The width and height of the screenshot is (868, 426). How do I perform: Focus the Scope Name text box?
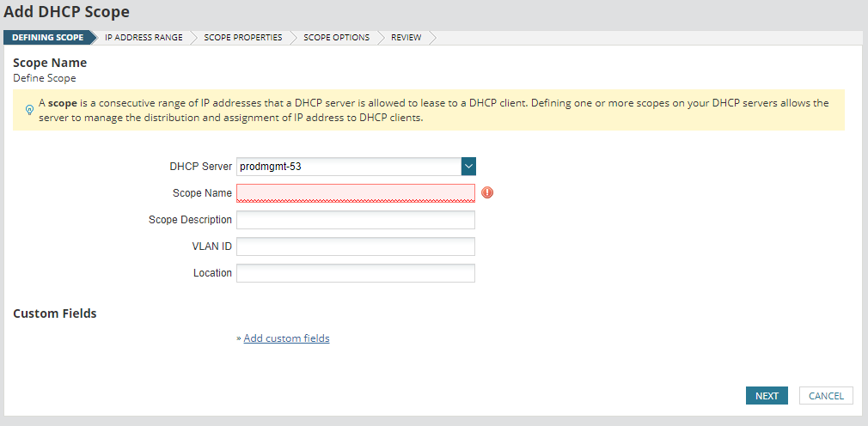pyautogui.click(x=355, y=193)
